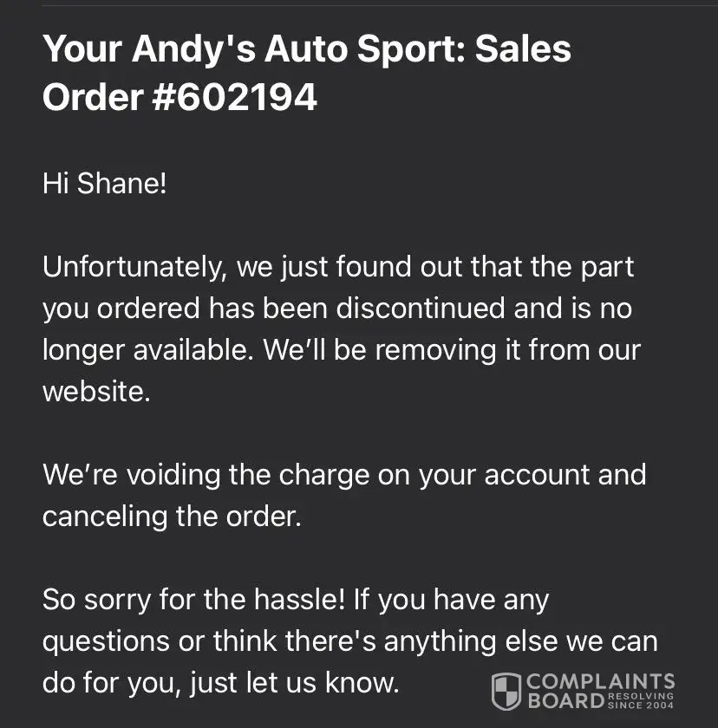The width and height of the screenshot is (718, 728).
Task: Click the ComplaintsBoard shield logo icon
Action: (x=506, y=691)
